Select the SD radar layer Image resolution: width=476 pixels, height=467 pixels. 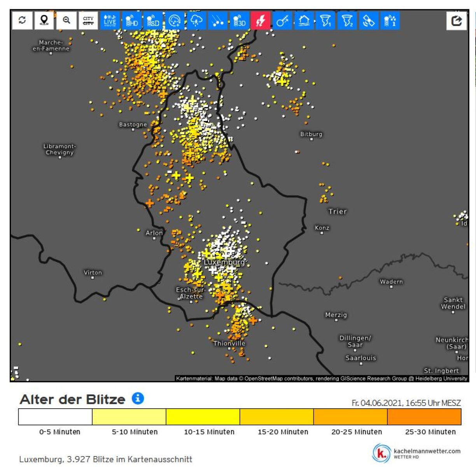coord(153,21)
